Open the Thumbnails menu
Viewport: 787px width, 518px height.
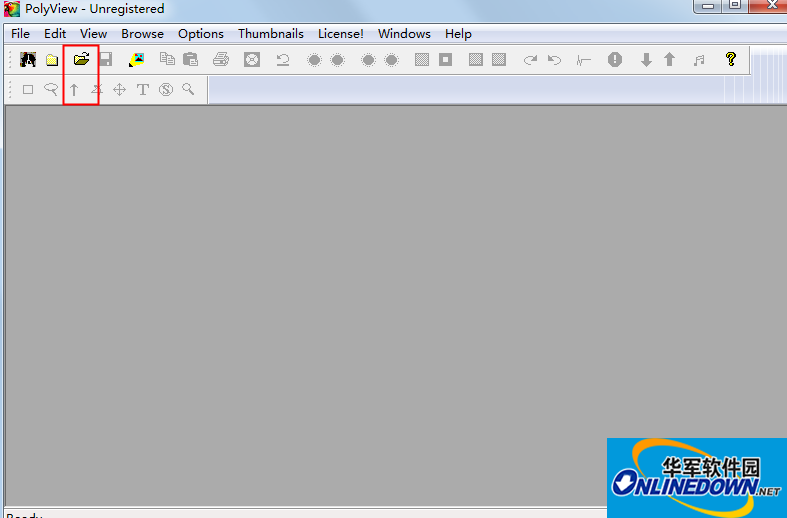click(270, 34)
